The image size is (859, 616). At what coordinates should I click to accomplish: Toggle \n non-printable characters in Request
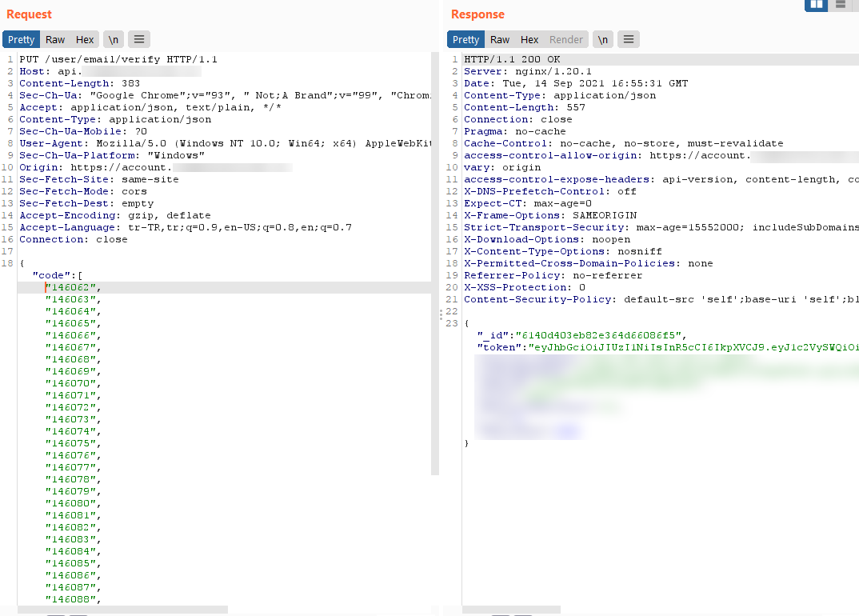[114, 39]
